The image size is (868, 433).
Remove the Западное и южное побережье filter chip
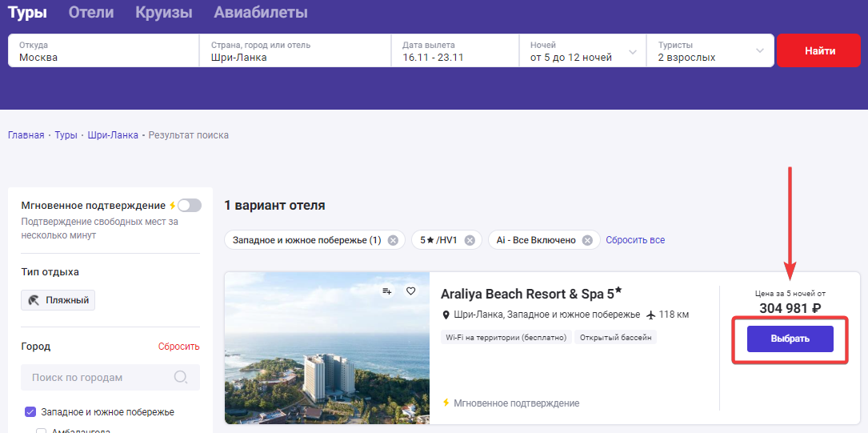[393, 240]
